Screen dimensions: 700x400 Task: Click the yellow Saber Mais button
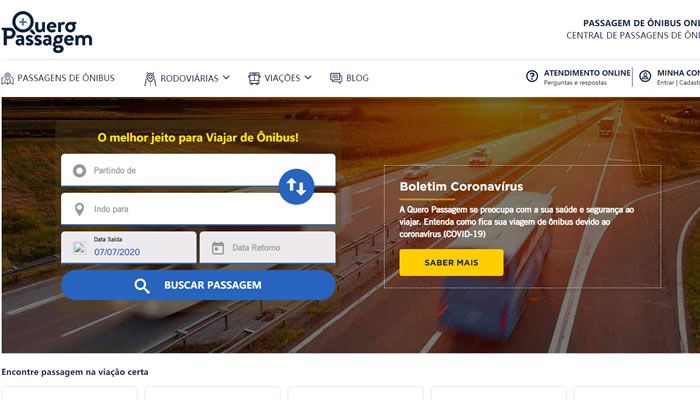(x=451, y=262)
